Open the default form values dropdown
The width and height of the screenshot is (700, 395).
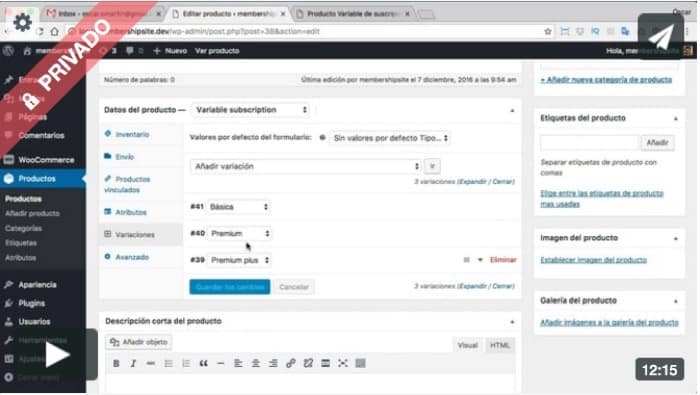point(390,138)
